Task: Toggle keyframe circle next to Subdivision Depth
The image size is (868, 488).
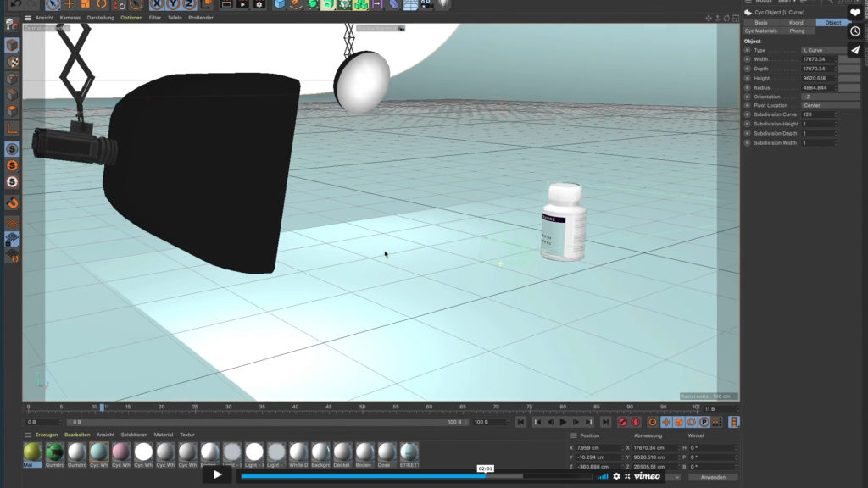Action: 748,133
